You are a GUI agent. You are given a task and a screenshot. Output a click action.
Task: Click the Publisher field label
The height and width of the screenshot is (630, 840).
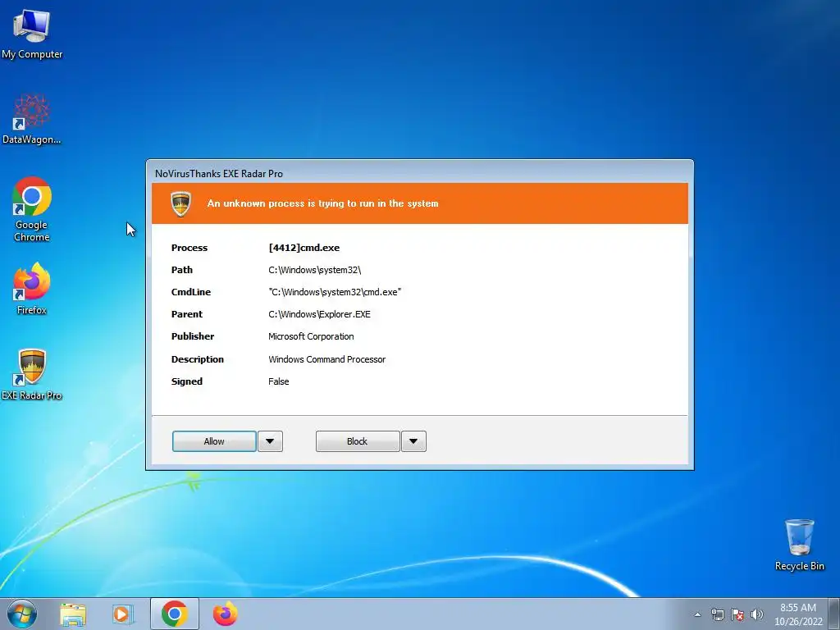pyautogui.click(x=192, y=336)
